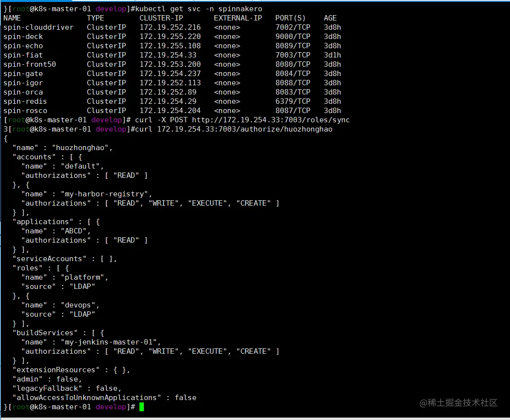Click port 6379/TCP
This screenshot has height=420, width=510.
[x=293, y=101]
